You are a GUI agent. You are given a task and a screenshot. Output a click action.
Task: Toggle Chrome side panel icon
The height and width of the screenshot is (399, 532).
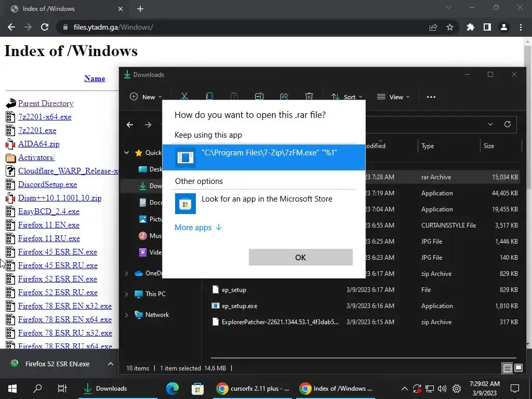coord(487,27)
